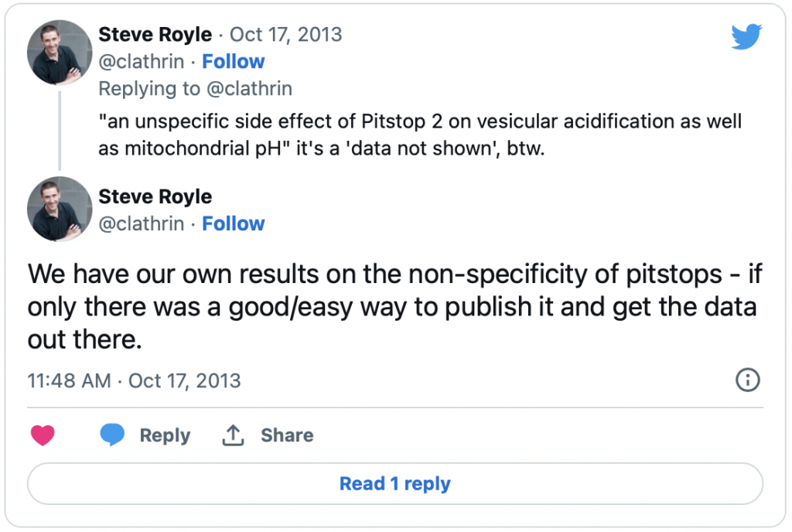Click the Replying to @clathrin text
This screenshot has height=532, width=792.
195,89
